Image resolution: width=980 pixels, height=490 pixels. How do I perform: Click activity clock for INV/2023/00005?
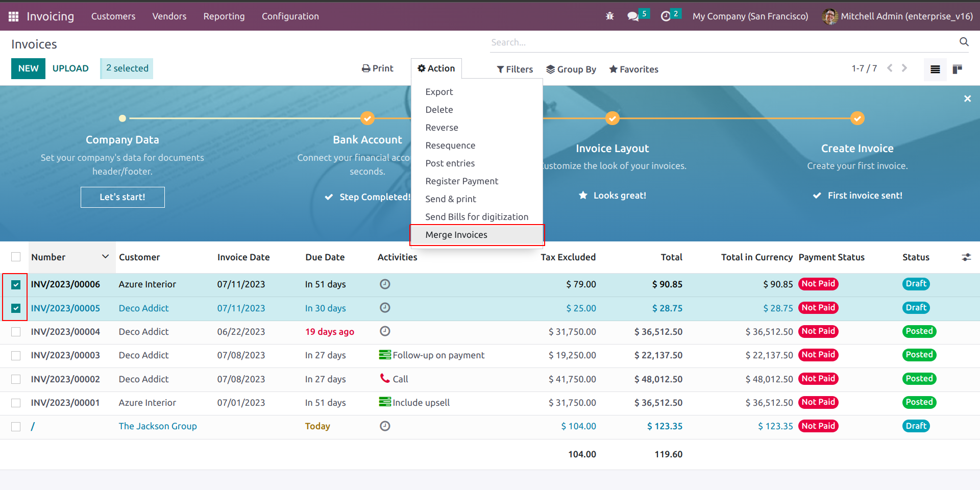coord(385,308)
